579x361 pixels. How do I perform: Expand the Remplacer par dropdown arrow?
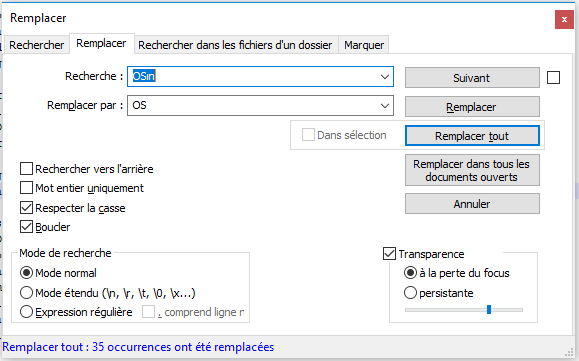(385, 106)
